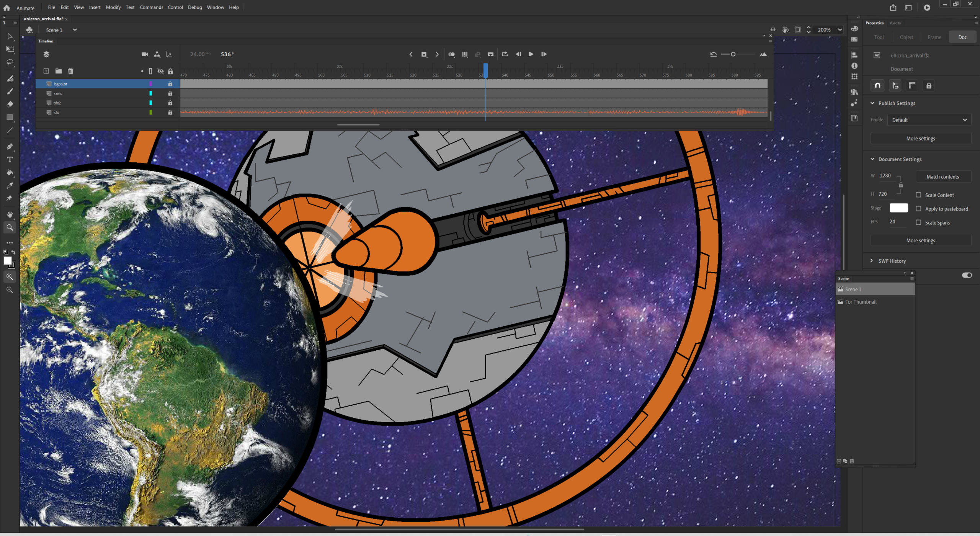Click More settings under Publish Settings
The height and width of the screenshot is (536, 980).
[921, 139]
